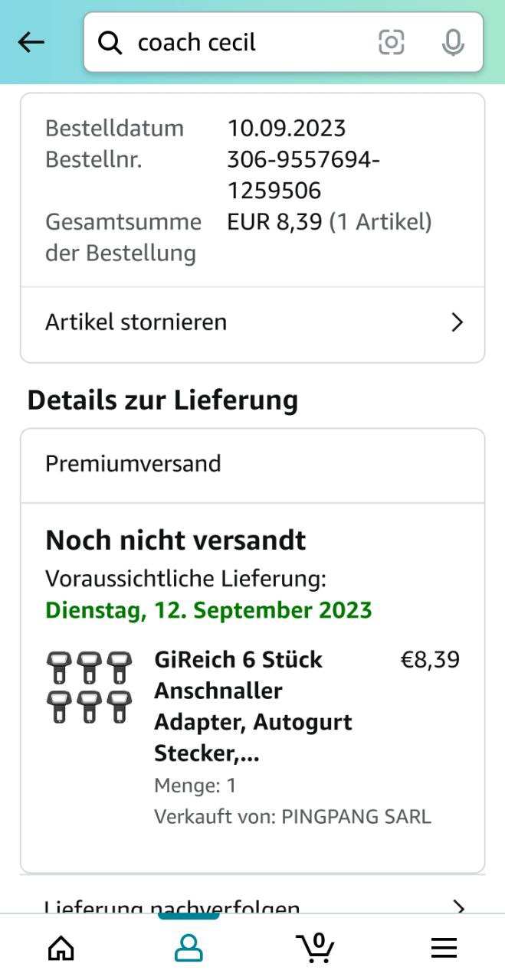Tap the 'coach cecil' search field
The width and height of the screenshot is (505, 980).
point(245,43)
